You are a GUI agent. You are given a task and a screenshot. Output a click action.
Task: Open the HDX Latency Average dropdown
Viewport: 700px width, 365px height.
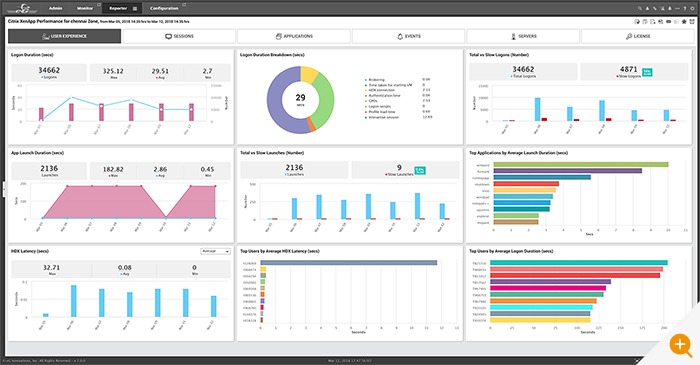[x=215, y=251]
